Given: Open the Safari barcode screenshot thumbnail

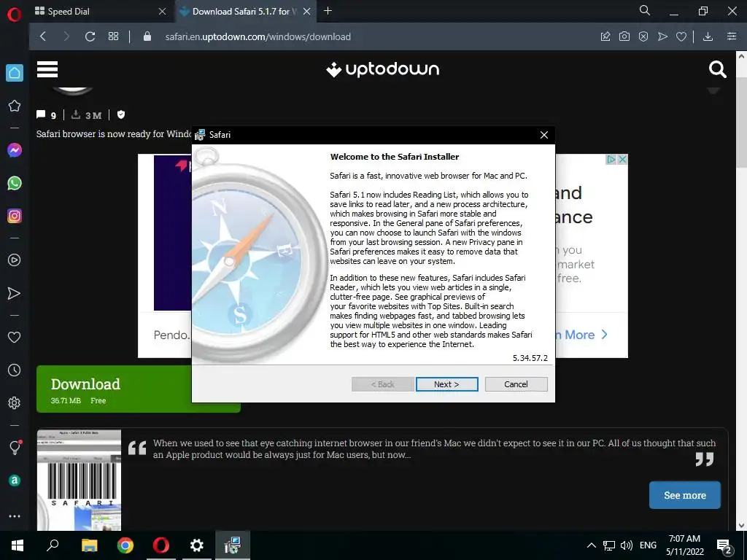Looking at the screenshot, I should (x=79, y=480).
